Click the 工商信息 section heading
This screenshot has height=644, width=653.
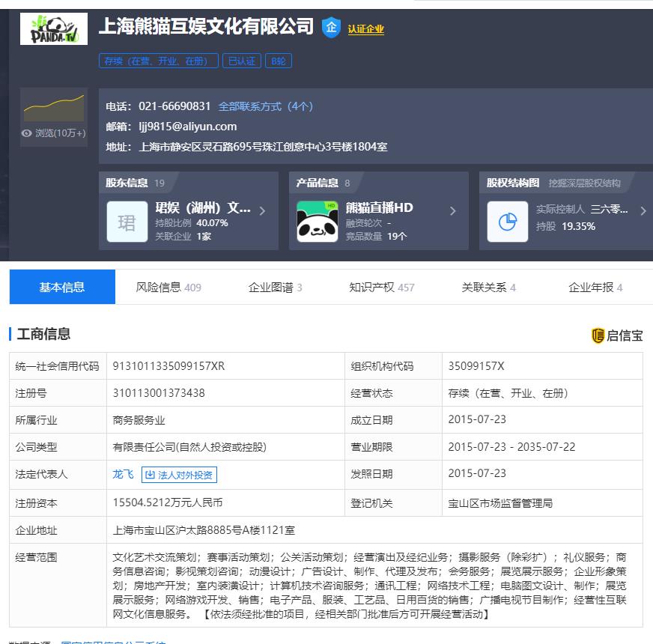tap(43, 334)
